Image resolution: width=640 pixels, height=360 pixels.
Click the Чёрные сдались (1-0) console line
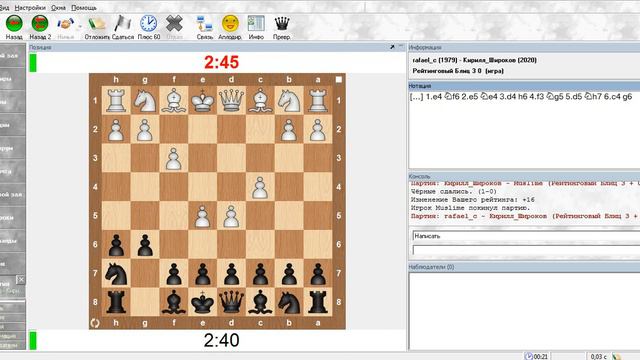tap(453, 191)
